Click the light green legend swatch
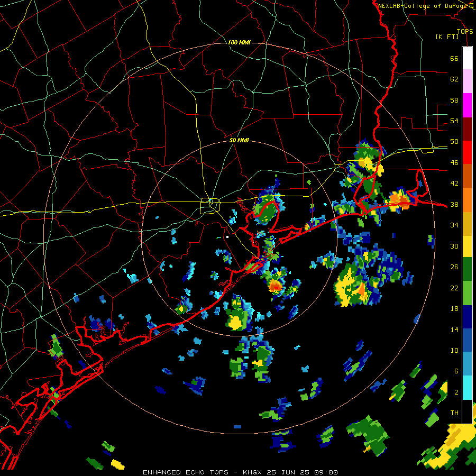The width and height of the screenshot is (476, 476). point(467,293)
